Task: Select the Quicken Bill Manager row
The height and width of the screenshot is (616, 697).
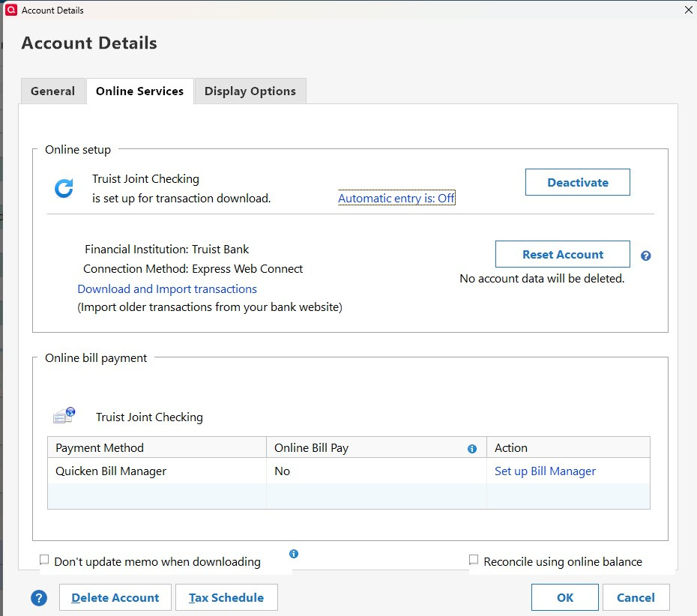Action: pyautogui.click(x=111, y=471)
